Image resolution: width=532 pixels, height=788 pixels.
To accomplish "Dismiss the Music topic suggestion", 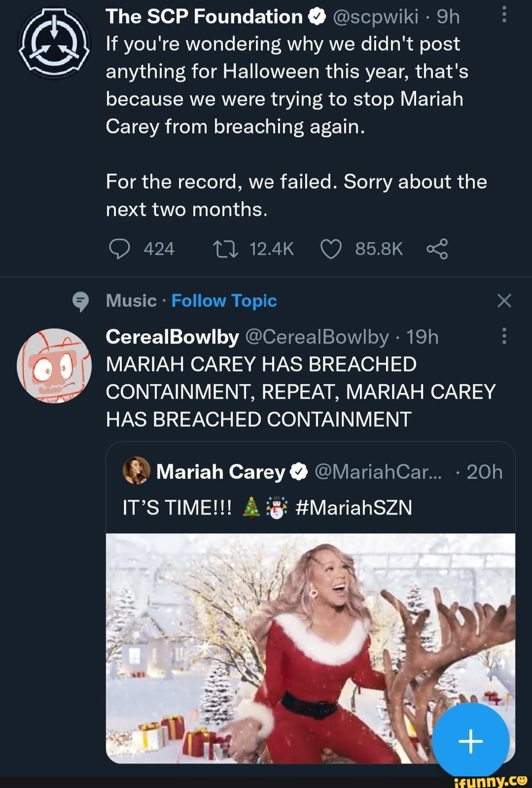I will pos(504,301).
